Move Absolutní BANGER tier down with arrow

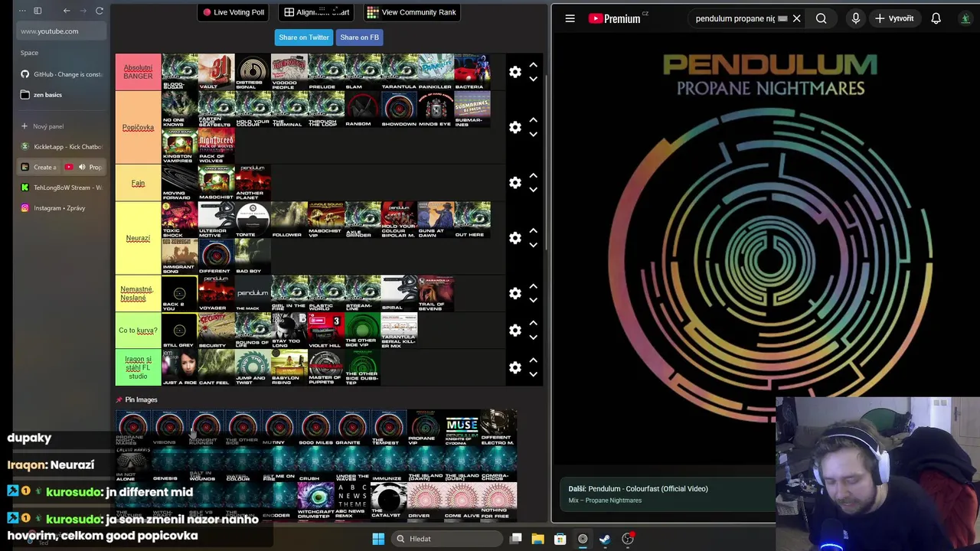pyautogui.click(x=534, y=79)
